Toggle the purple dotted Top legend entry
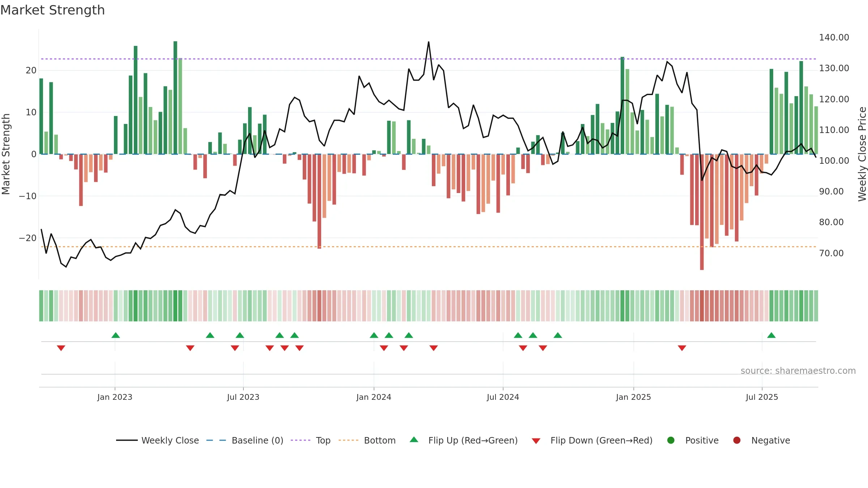This screenshot has height=488, width=868. point(311,440)
